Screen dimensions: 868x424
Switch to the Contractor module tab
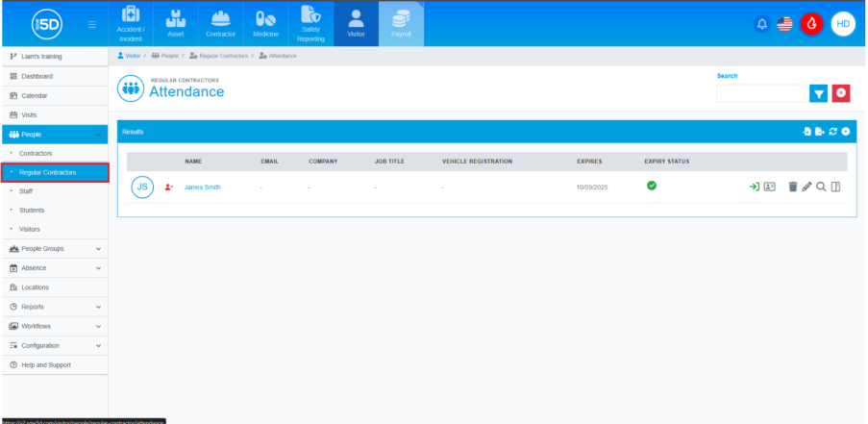(220, 24)
